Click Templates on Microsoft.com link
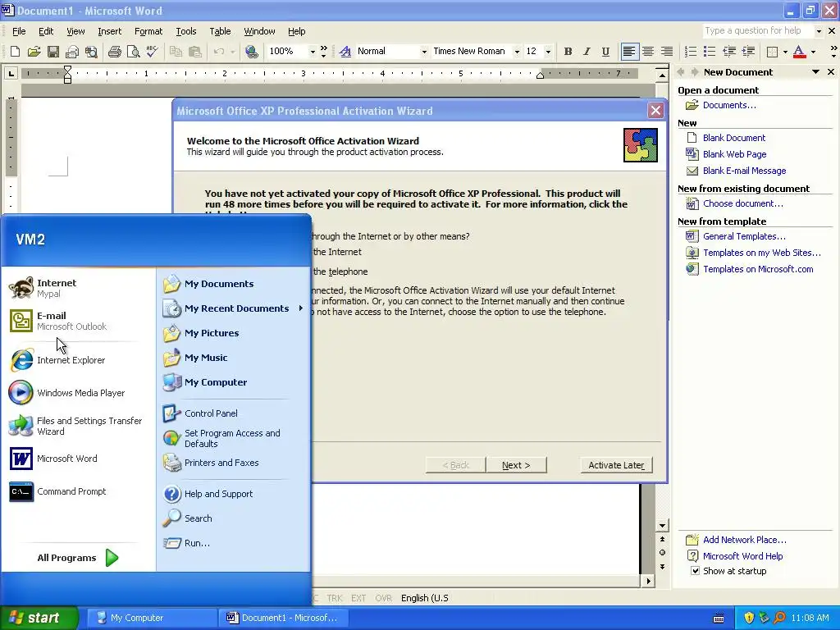The image size is (840, 630). 758,269
